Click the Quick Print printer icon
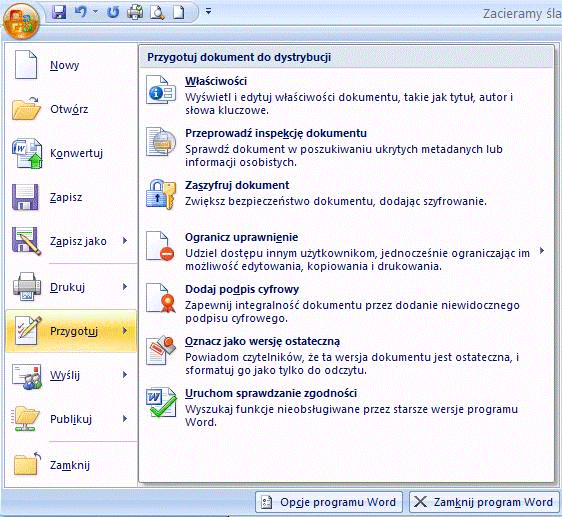Viewport: 562px width, 517px height. (135, 12)
